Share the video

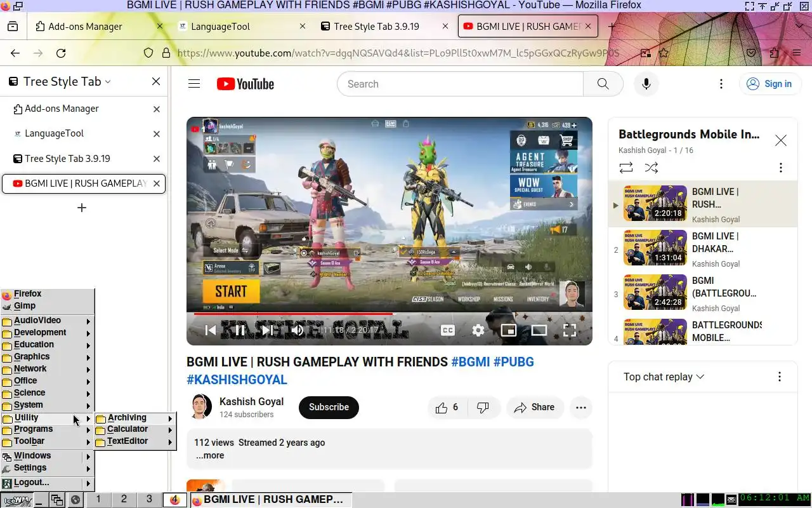(x=534, y=408)
